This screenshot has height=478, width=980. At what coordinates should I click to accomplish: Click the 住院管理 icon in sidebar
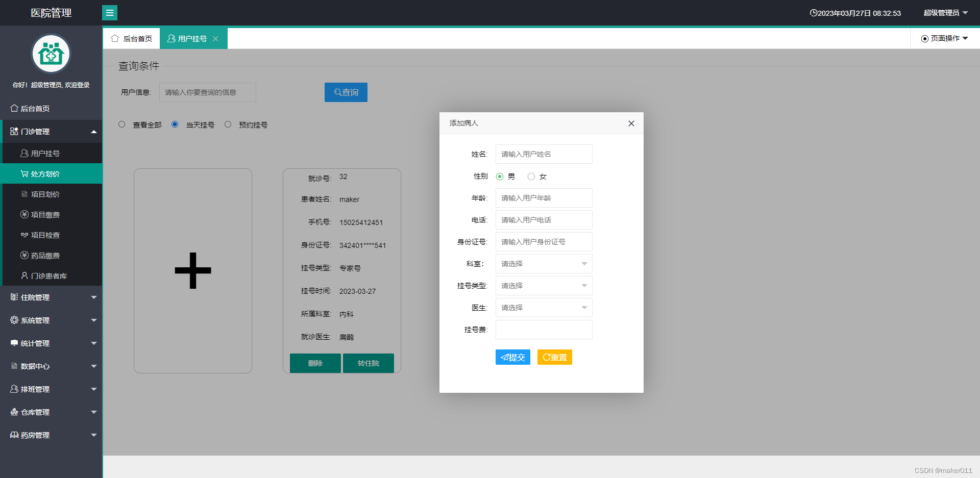(14, 297)
